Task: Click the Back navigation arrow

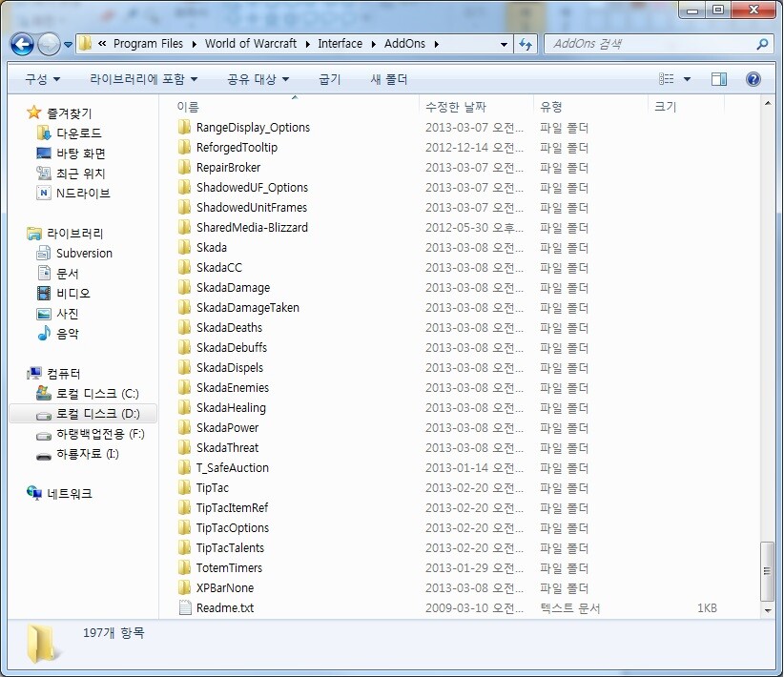Action: 22,44
